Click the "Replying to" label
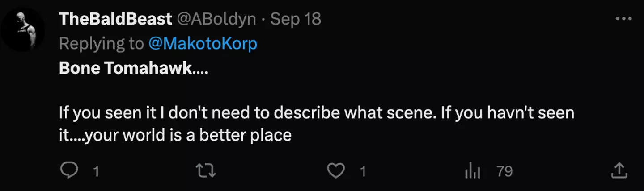Image resolution: width=644 pixels, height=191 pixels. [x=101, y=43]
